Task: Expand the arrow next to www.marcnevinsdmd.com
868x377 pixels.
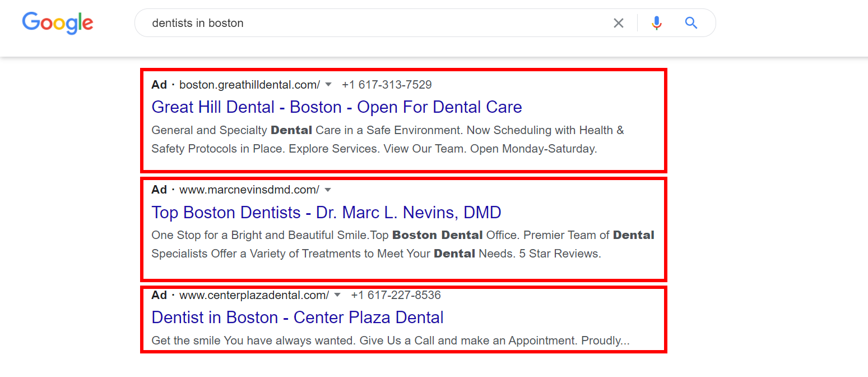Action: click(x=328, y=190)
